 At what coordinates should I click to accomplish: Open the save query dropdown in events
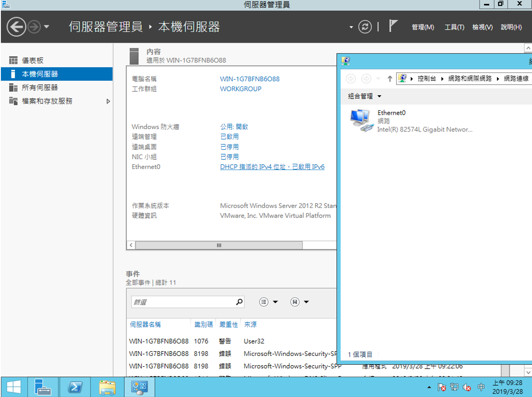[x=300, y=302]
